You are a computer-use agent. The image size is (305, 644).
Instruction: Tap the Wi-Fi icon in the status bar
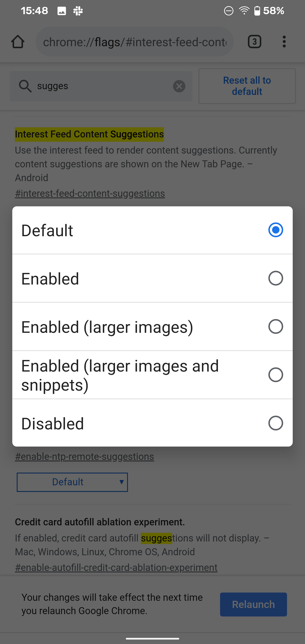click(244, 11)
